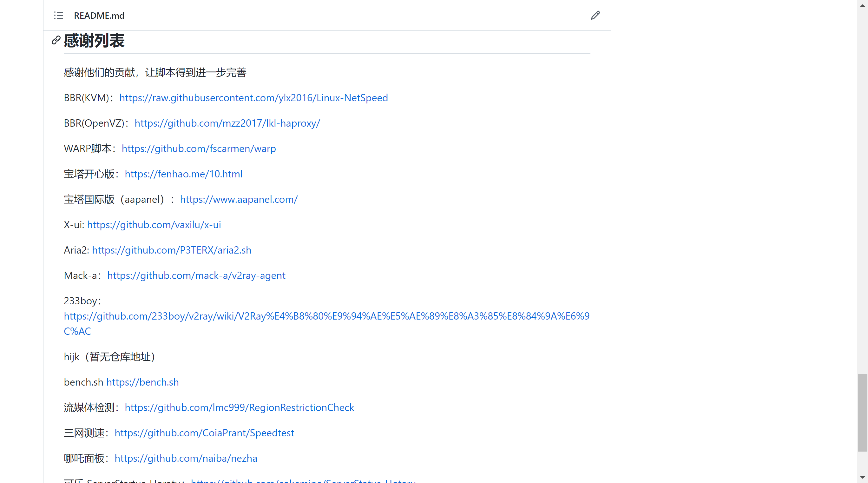868x483 pixels.
Task: Open the mack-a v2ray-agent link
Action: click(196, 276)
